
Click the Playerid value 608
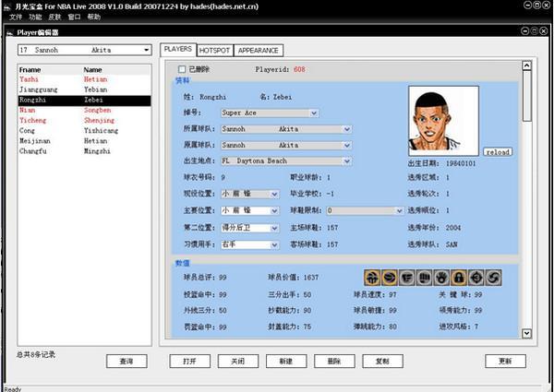pos(299,69)
